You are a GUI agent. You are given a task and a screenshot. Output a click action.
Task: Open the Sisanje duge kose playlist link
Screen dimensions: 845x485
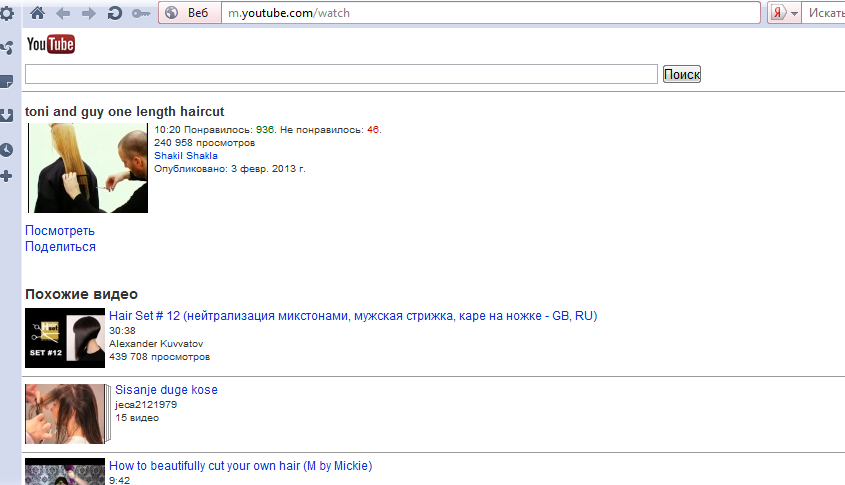coord(167,390)
